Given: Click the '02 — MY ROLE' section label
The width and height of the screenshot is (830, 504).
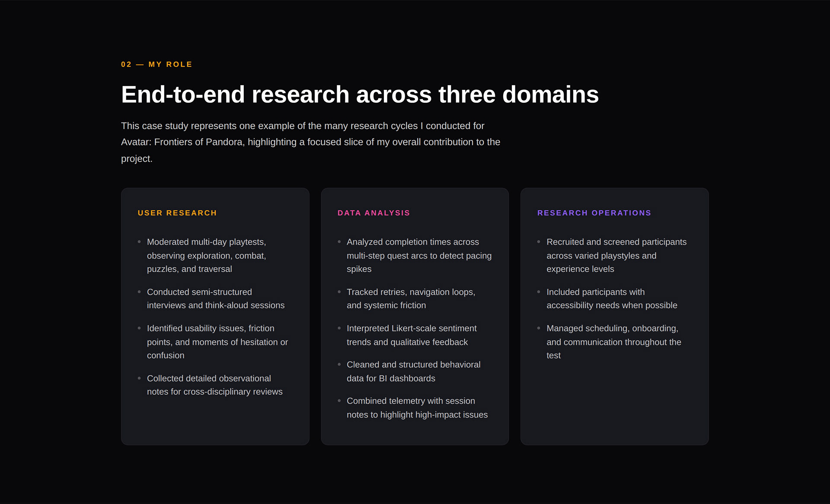Looking at the screenshot, I should click(156, 64).
